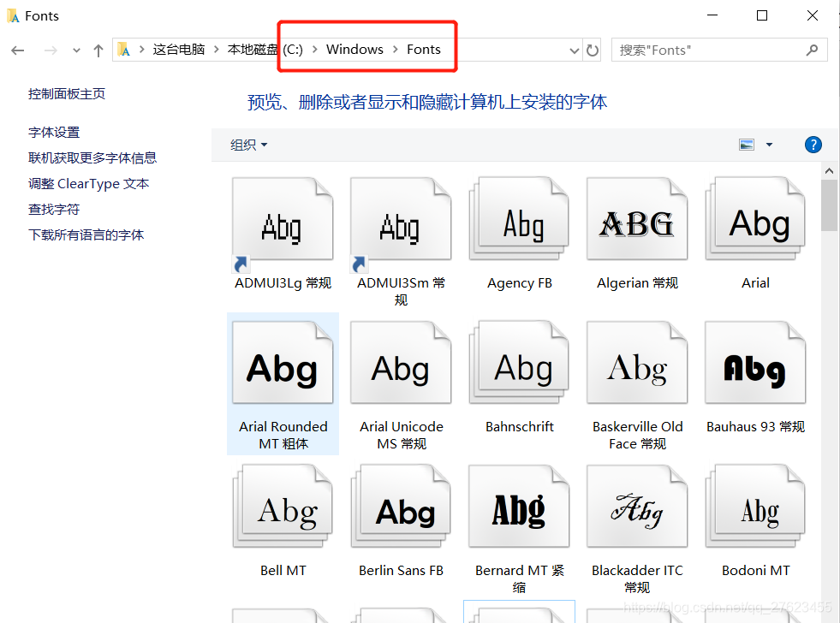The height and width of the screenshot is (623, 840).
Task: Open 调整 ClearType 文本 link
Action: (x=88, y=184)
